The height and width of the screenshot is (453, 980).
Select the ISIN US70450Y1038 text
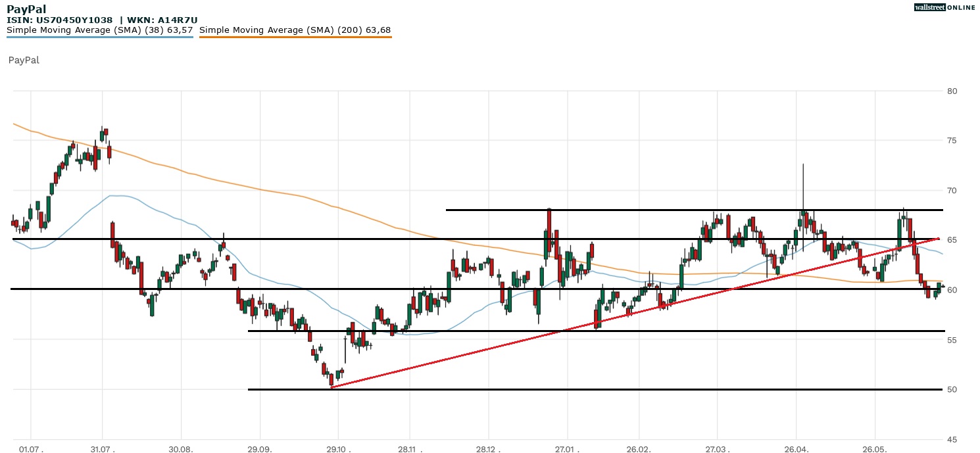click(59, 20)
